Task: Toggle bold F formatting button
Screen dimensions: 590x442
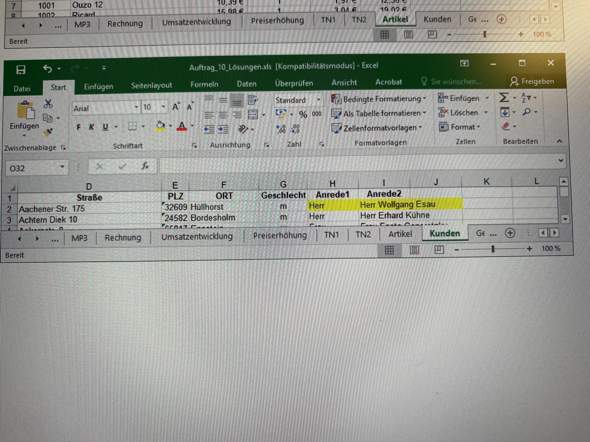Action: pos(78,127)
